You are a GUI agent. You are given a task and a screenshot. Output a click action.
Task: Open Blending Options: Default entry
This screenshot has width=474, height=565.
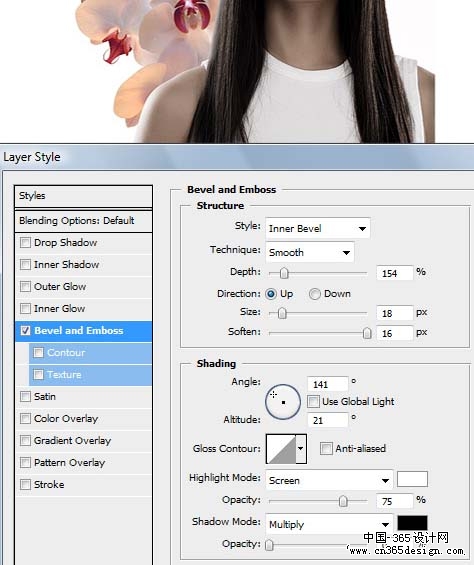click(x=83, y=221)
